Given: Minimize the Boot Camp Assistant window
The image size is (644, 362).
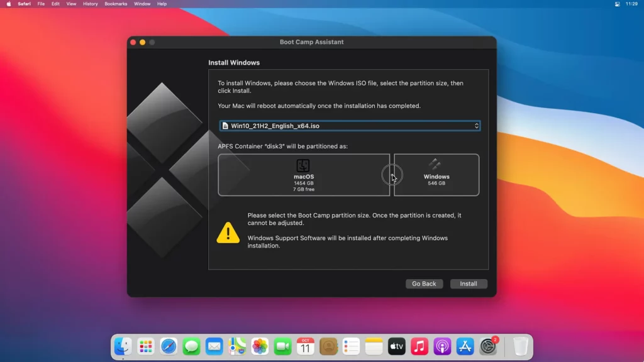Looking at the screenshot, I should point(143,42).
